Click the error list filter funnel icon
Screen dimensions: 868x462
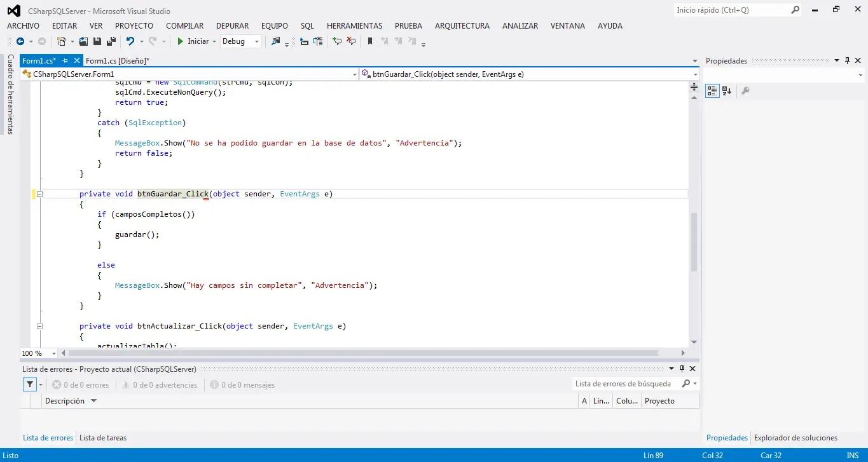30,384
